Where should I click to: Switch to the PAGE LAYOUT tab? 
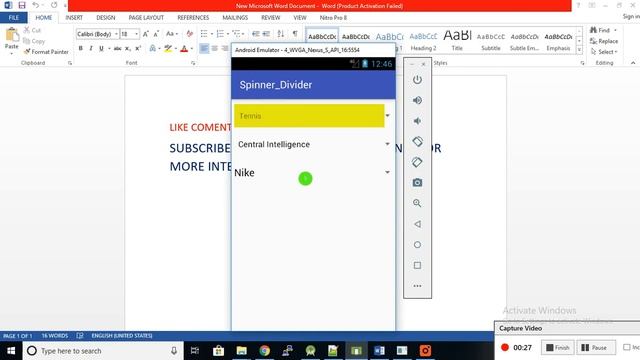146,18
